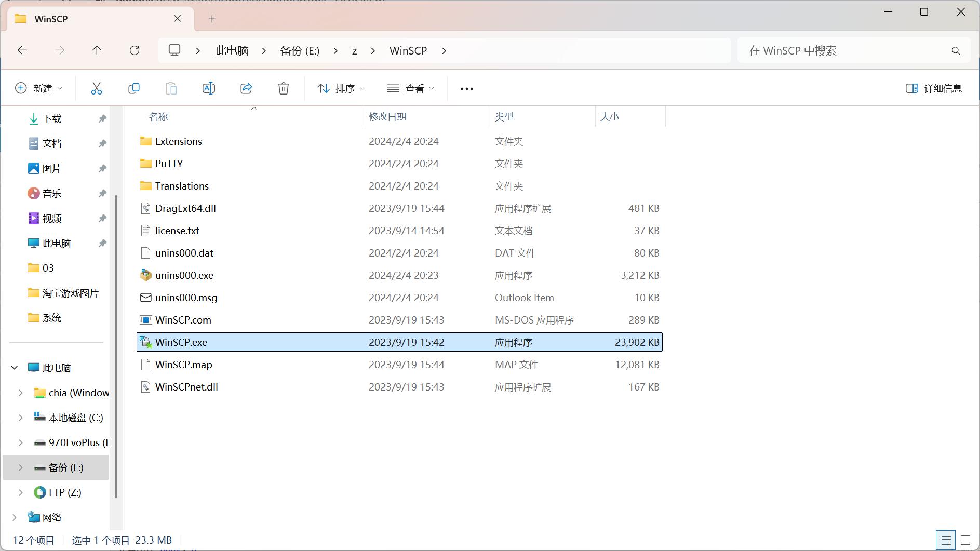Open 文档 in quick access
980x551 pixels.
[x=52, y=144]
